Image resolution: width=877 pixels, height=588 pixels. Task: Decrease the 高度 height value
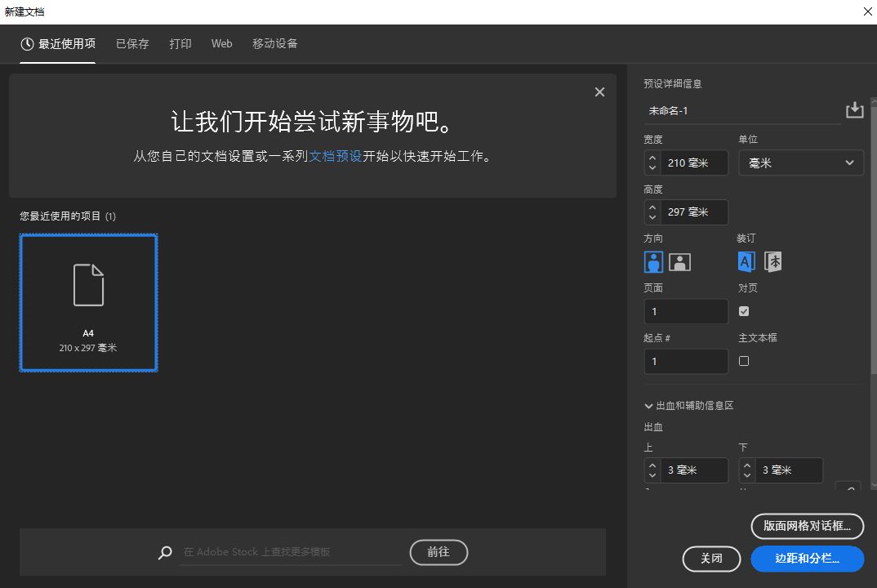click(652, 217)
